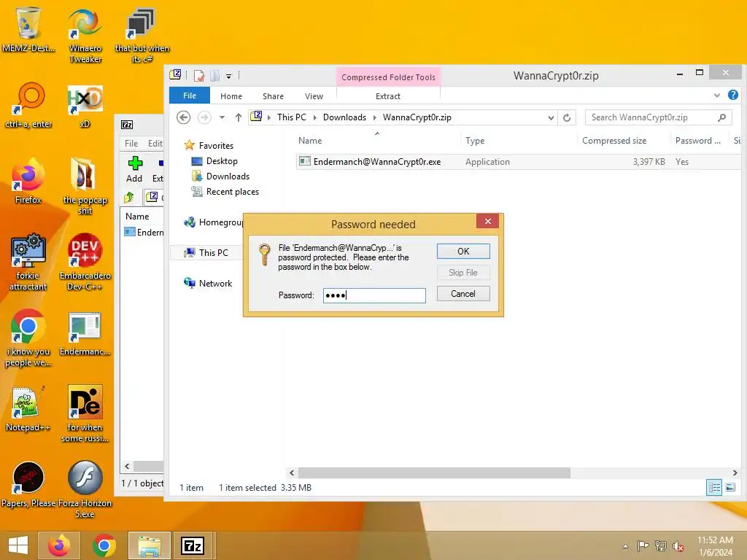The height and width of the screenshot is (560, 747).
Task: Click the Explorer help question-mark icon
Action: coord(732,96)
